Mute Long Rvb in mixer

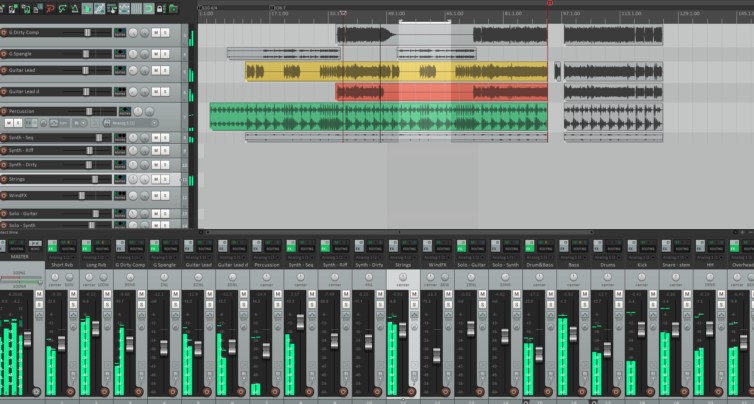107,294
